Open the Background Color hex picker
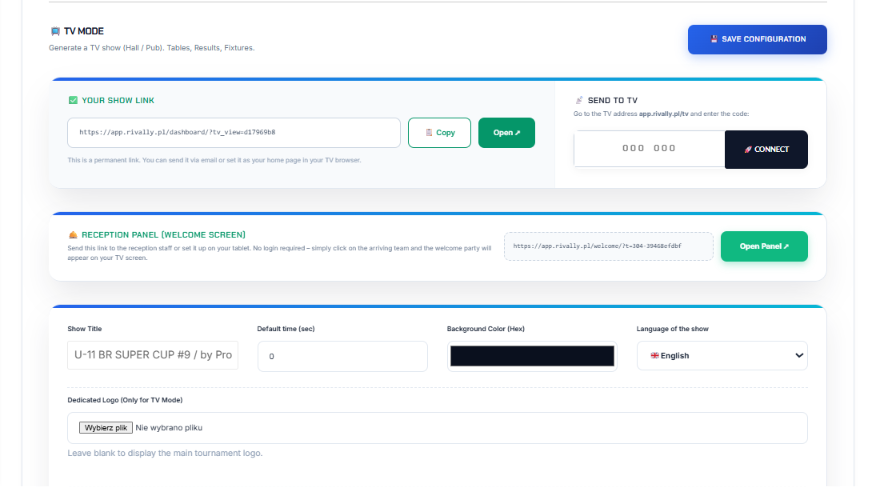Image resolution: width=876 pixels, height=487 pixels. pos(532,356)
